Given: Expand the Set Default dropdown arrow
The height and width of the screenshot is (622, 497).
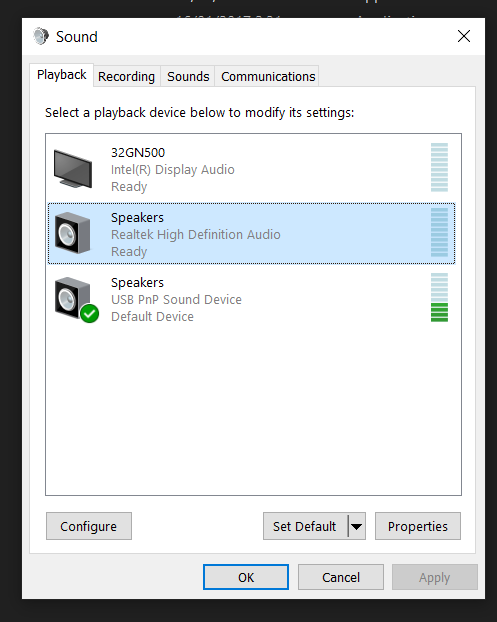Looking at the screenshot, I should [x=357, y=526].
